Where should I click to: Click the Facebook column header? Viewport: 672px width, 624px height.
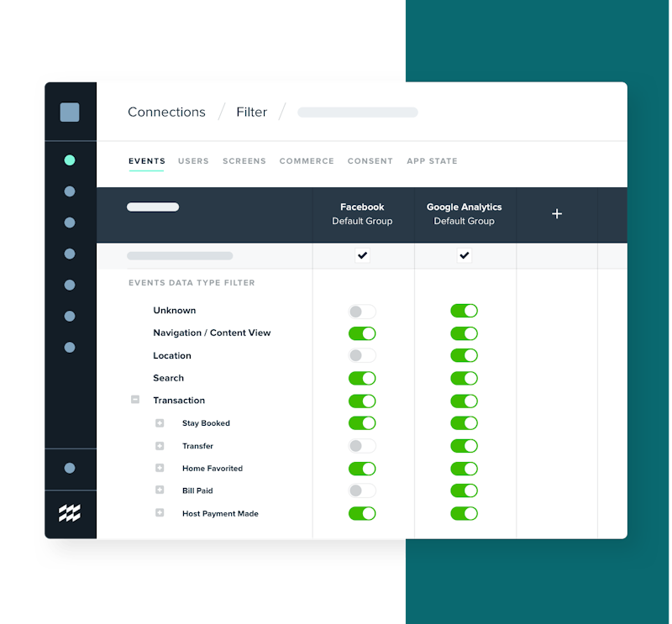[x=362, y=214]
